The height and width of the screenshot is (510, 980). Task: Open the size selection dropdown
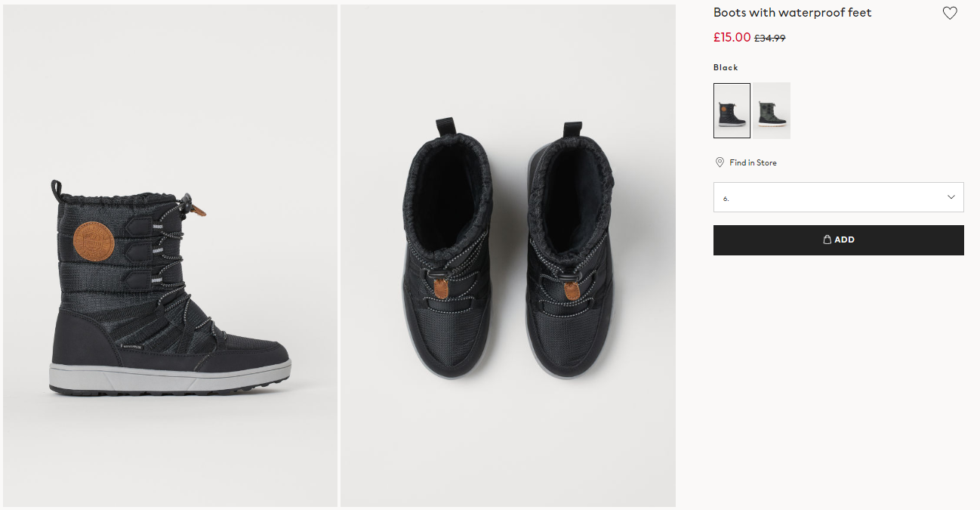838,197
